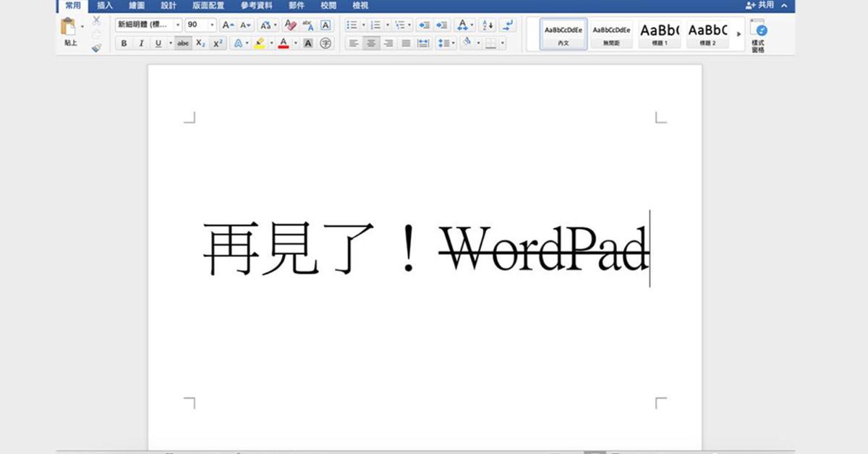The height and width of the screenshot is (454, 868).
Task: Toggle justify text alignment
Action: pyautogui.click(x=406, y=42)
